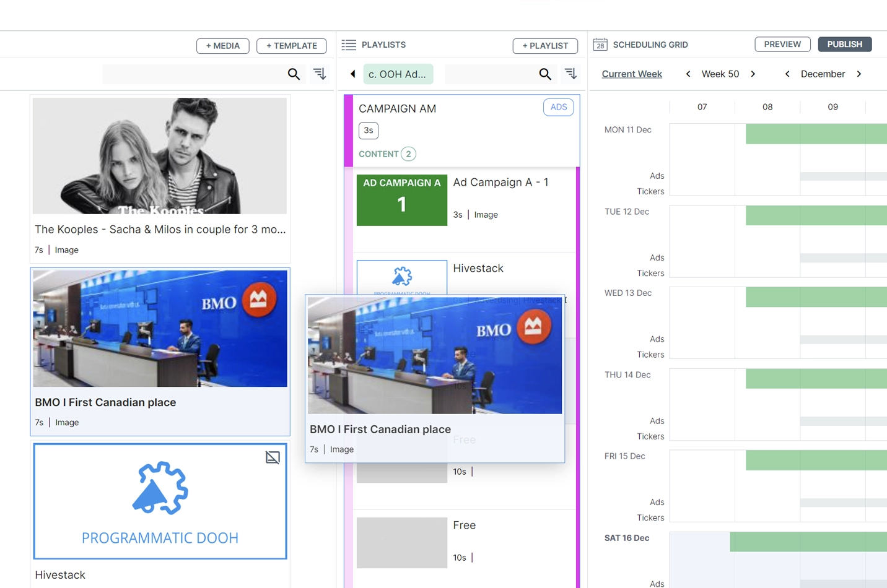Click the PLAYLISTS heading

tap(383, 45)
